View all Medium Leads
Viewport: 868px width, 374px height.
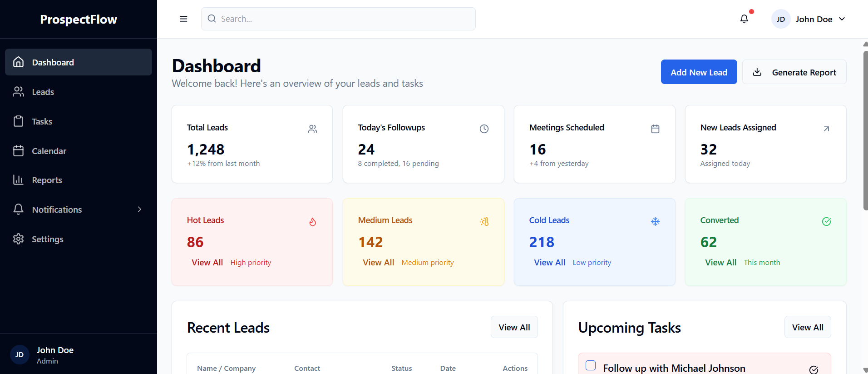point(378,262)
